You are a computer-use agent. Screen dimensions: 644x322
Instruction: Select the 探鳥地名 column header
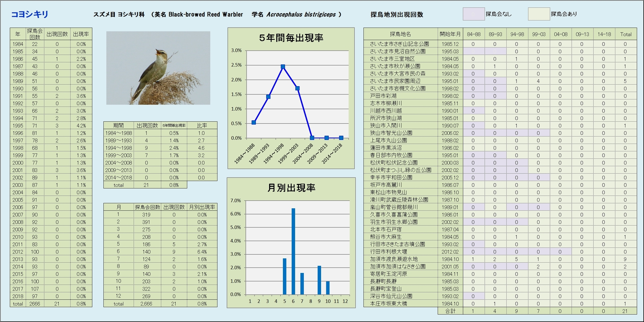pyautogui.click(x=400, y=34)
